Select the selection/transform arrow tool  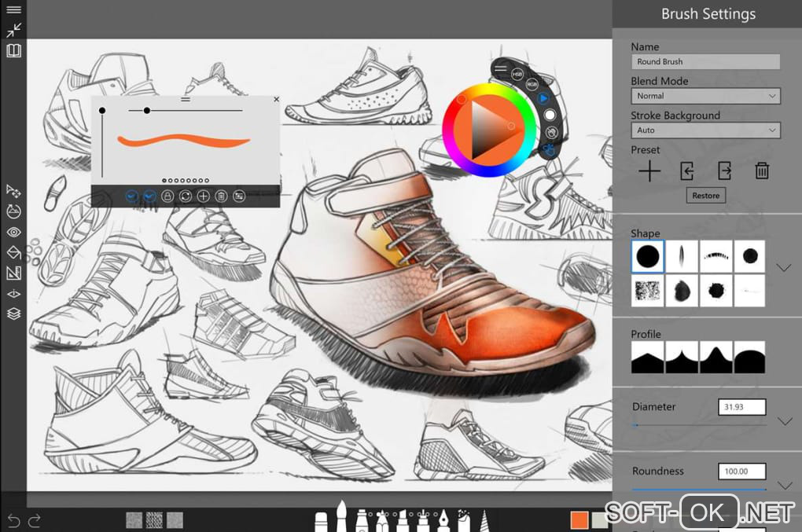pyautogui.click(x=14, y=191)
